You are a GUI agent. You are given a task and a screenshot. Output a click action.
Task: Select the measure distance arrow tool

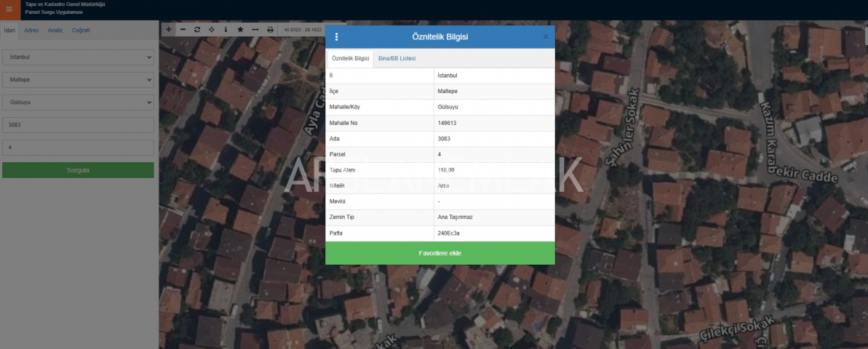[255, 30]
